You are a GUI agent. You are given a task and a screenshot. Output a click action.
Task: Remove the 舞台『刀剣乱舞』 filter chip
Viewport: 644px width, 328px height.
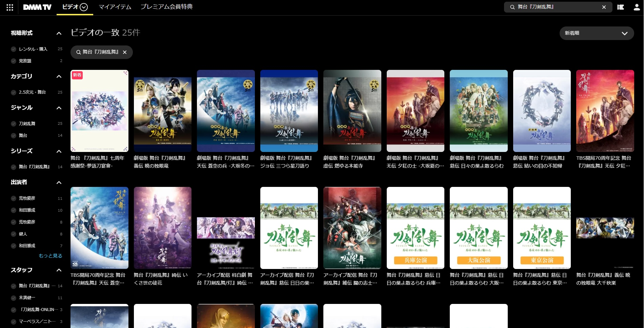(125, 52)
